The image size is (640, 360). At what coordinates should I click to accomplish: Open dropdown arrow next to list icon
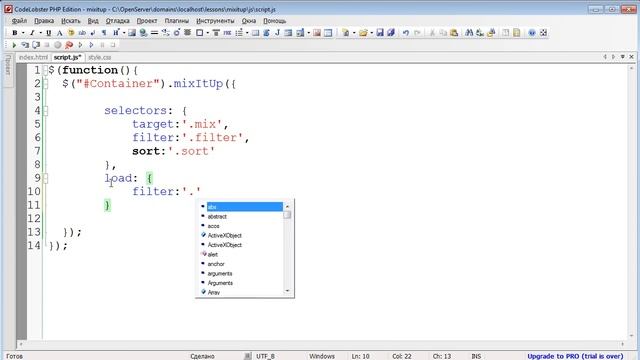point(247,33)
